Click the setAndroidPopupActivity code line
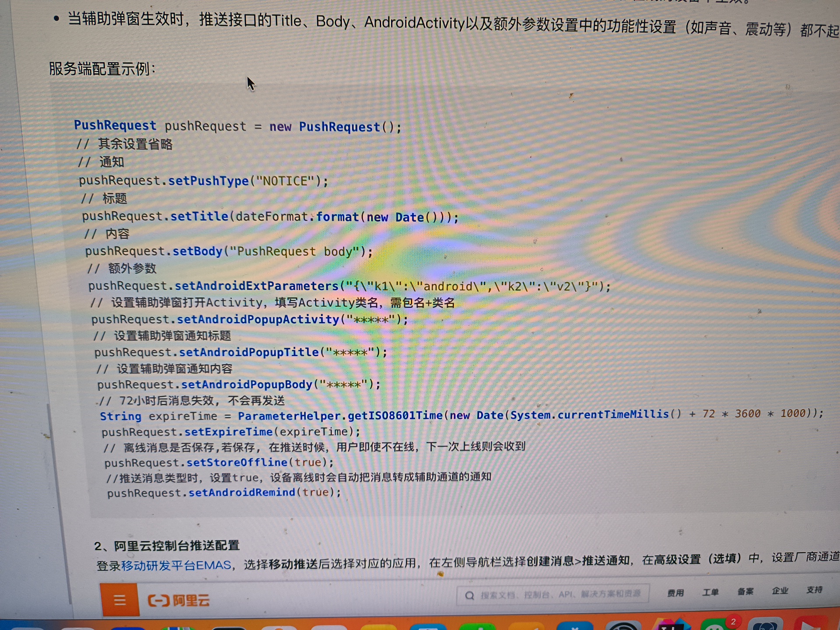Image resolution: width=840 pixels, height=630 pixels. click(x=249, y=319)
